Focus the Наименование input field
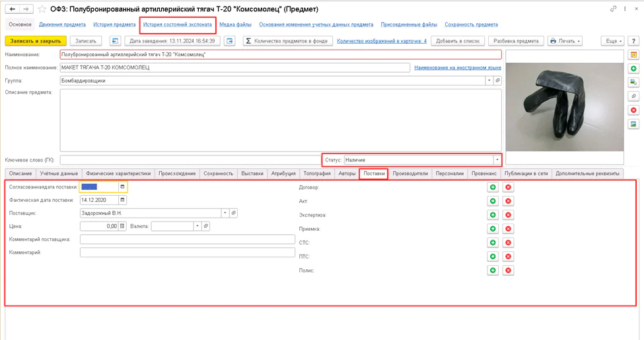This screenshot has height=340, width=644. click(281, 54)
